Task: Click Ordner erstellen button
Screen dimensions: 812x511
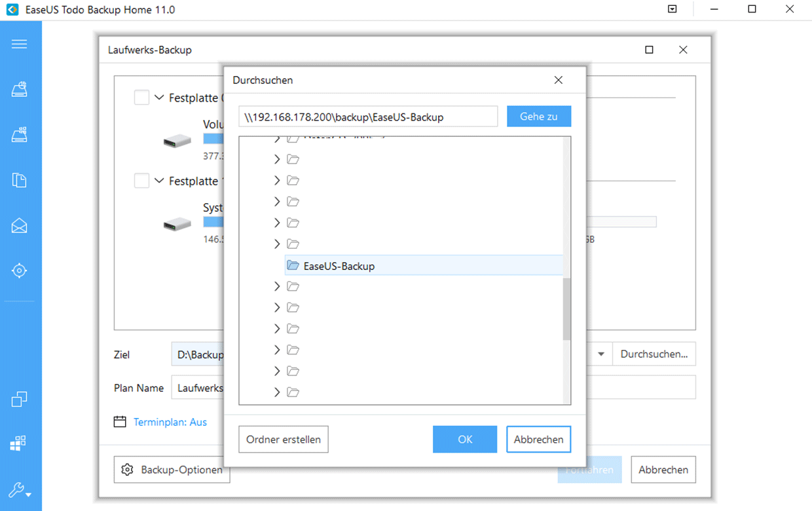Action: click(x=284, y=440)
